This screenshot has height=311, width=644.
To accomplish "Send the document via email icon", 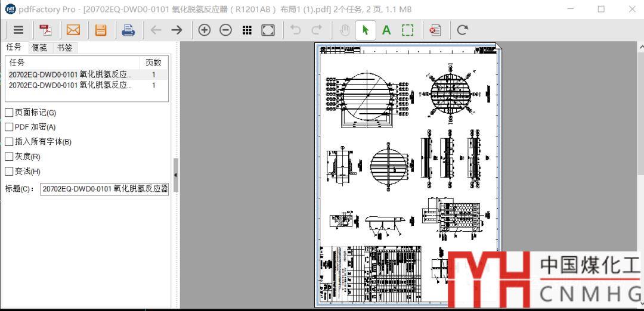I will coord(73,30).
